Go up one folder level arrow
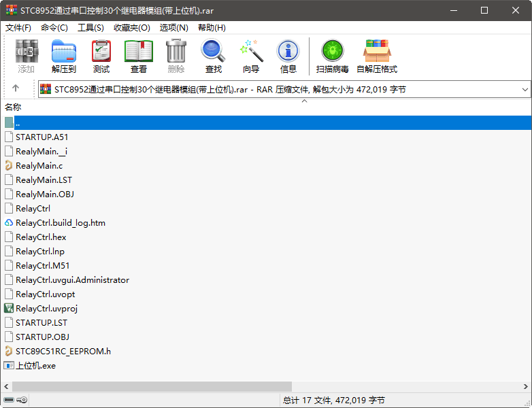Screen dimensions: 532x408 point(16,88)
